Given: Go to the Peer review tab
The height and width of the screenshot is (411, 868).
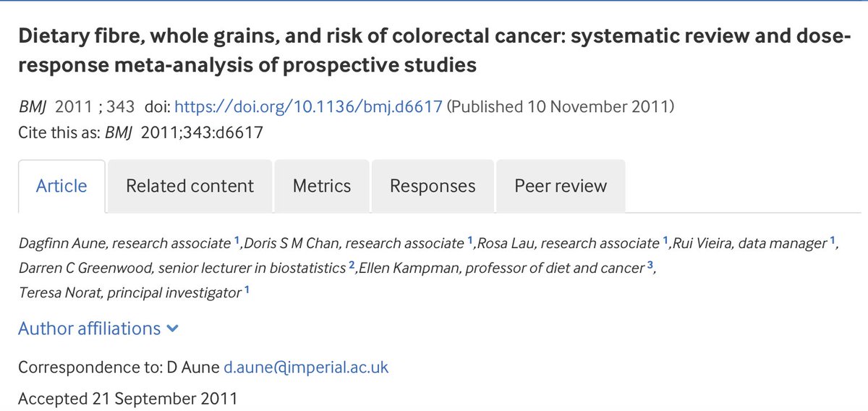Looking at the screenshot, I should click(x=561, y=186).
